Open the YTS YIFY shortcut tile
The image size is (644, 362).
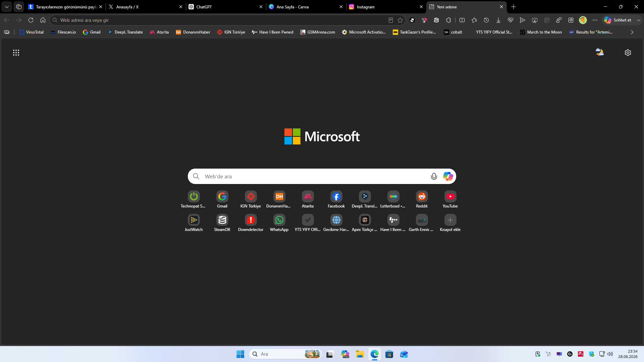click(308, 223)
